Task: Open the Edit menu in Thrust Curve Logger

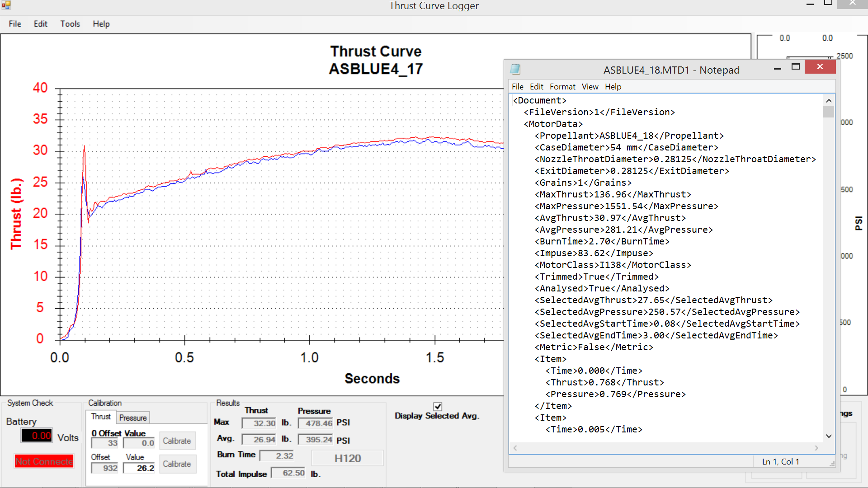Action: pos(40,24)
